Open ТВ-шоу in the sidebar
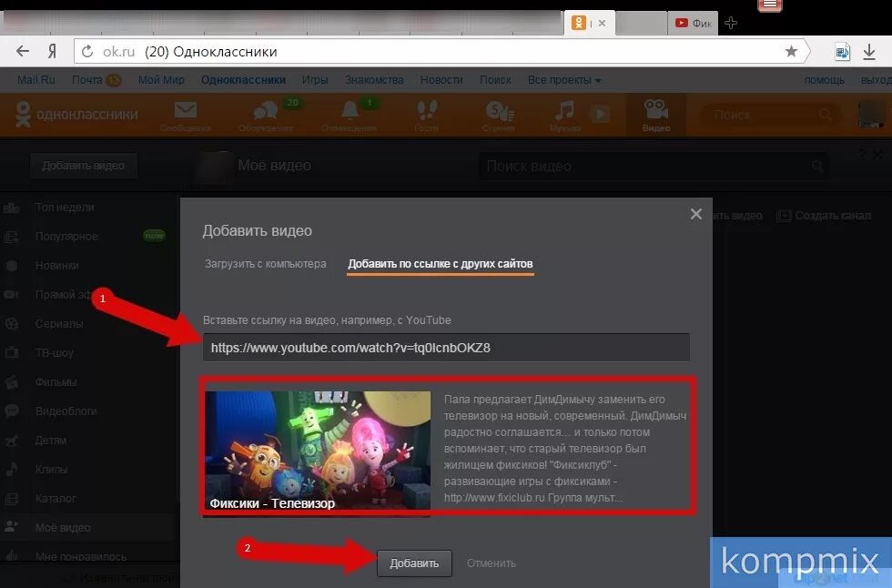 click(x=55, y=352)
